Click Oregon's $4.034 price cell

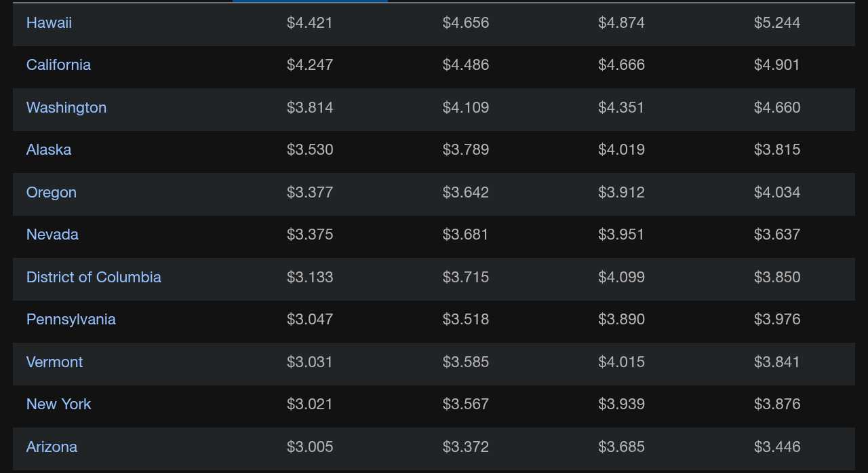[x=777, y=193]
